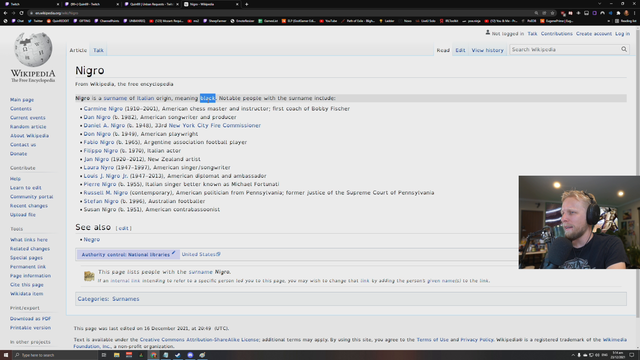
Task: Open File Explorer from the taskbar
Action: 116,355
